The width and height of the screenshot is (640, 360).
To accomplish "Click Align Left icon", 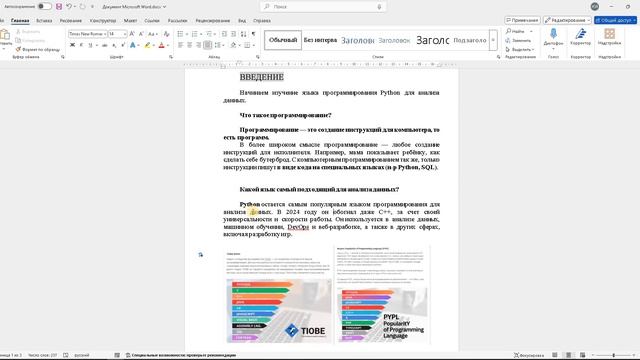I will point(180,45).
